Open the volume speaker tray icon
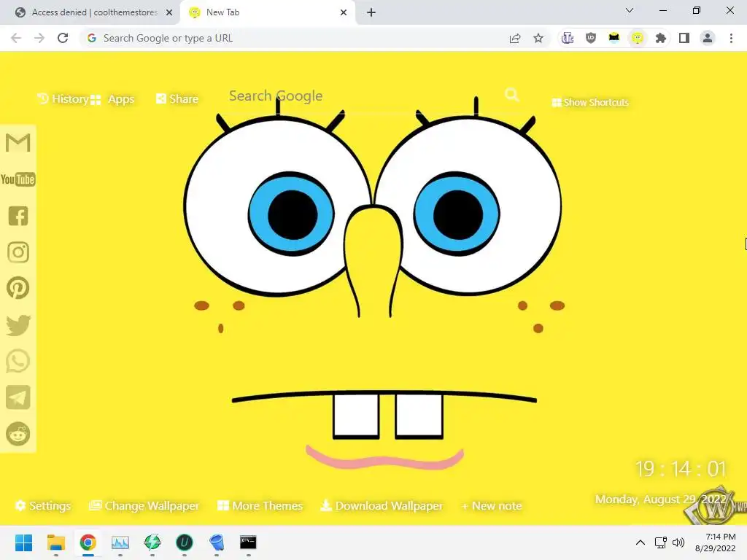This screenshot has width=747, height=560. pos(678,542)
